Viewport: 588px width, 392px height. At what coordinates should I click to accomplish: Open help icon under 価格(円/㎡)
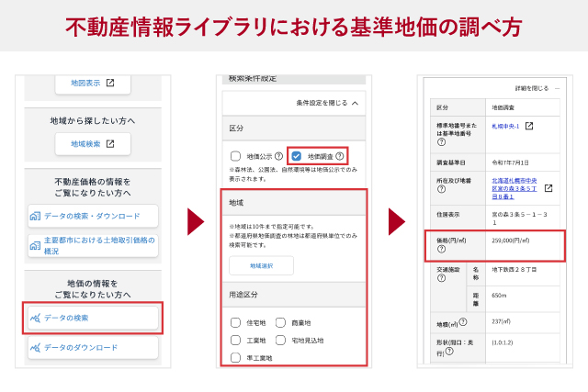pos(441,249)
